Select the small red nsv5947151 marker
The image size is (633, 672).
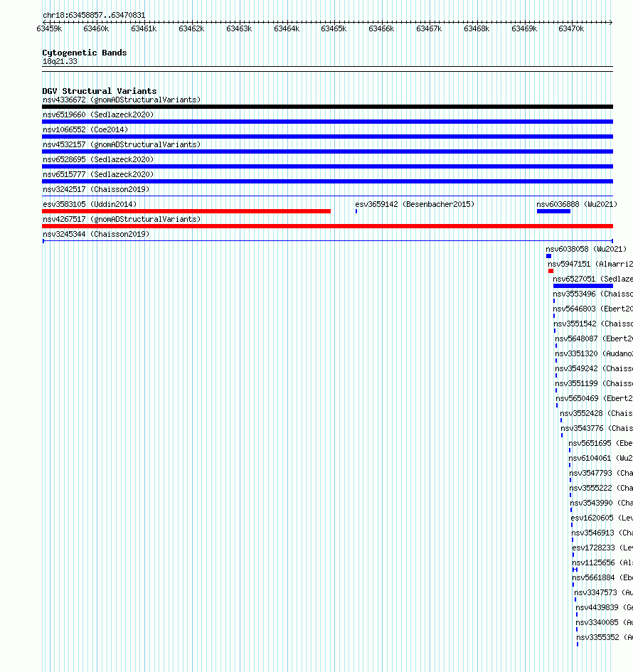550,271
